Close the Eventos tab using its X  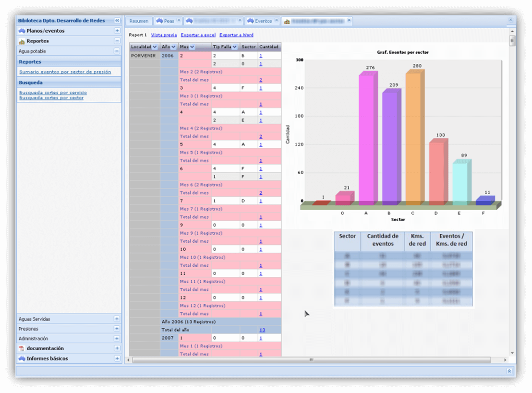pyautogui.click(x=276, y=21)
